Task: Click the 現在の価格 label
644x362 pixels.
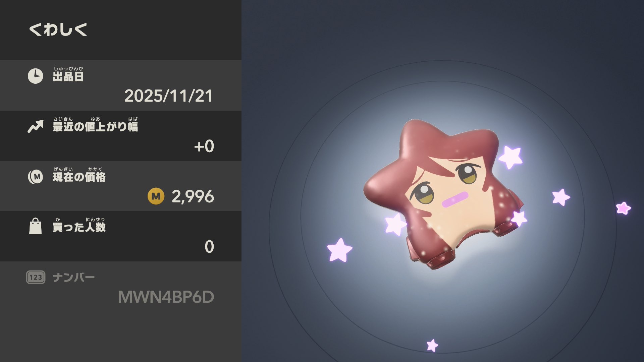Action: tap(79, 175)
